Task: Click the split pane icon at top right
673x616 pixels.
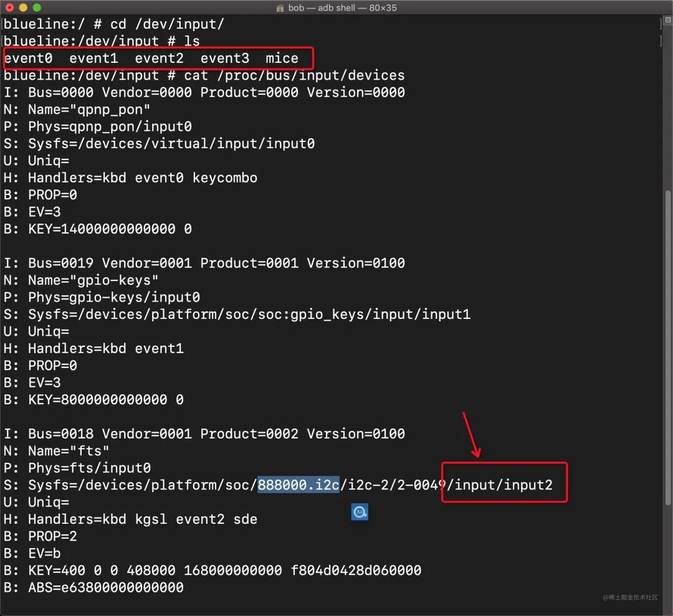Action: (668, 20)
